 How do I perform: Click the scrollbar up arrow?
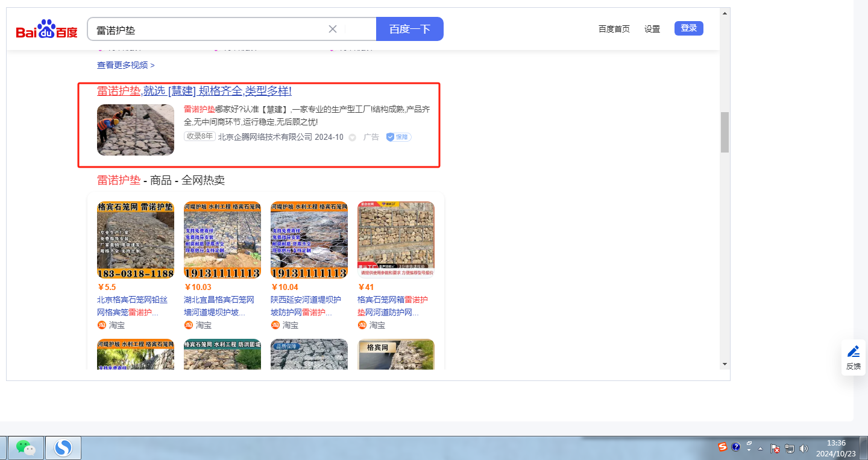[725, 14]
